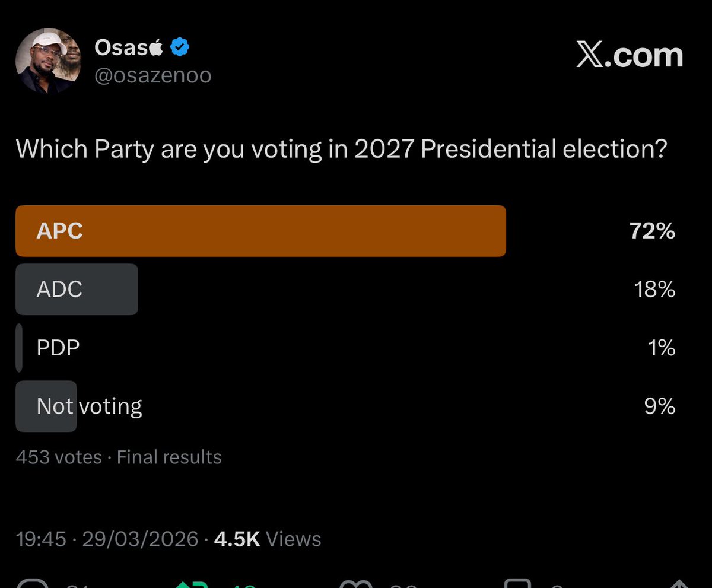This screenshot has height=588, width=712.
Task: Select the APC poll option
Action: click(345, 231)
